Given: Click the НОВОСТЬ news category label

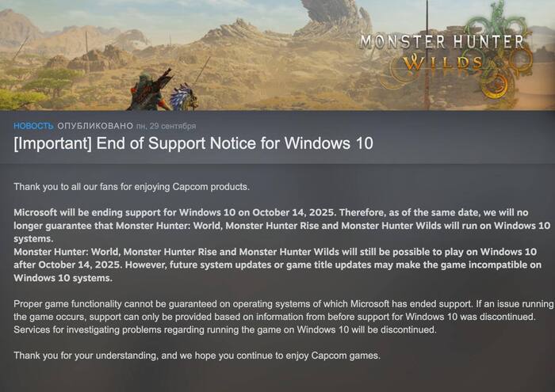Looking at the screenshot, I should point(33,126).
